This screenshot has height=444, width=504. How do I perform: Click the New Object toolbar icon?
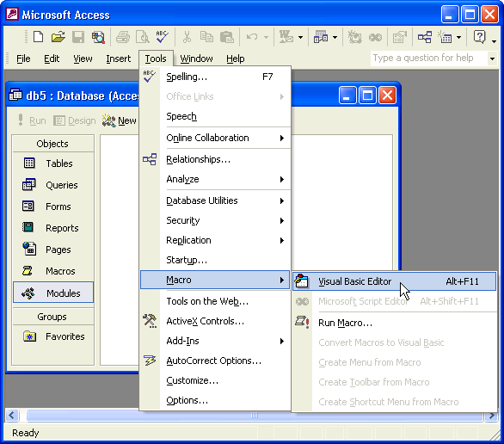pos(445,37)
